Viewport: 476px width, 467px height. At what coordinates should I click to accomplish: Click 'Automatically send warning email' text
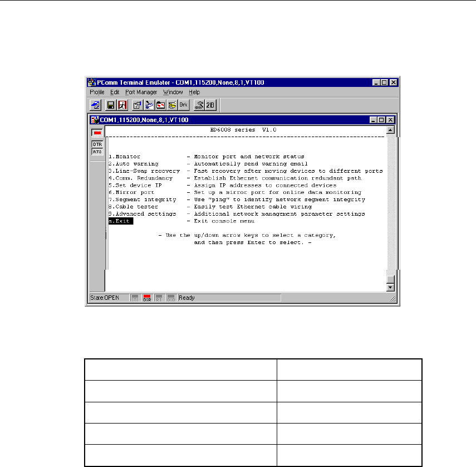coord(251,164)
